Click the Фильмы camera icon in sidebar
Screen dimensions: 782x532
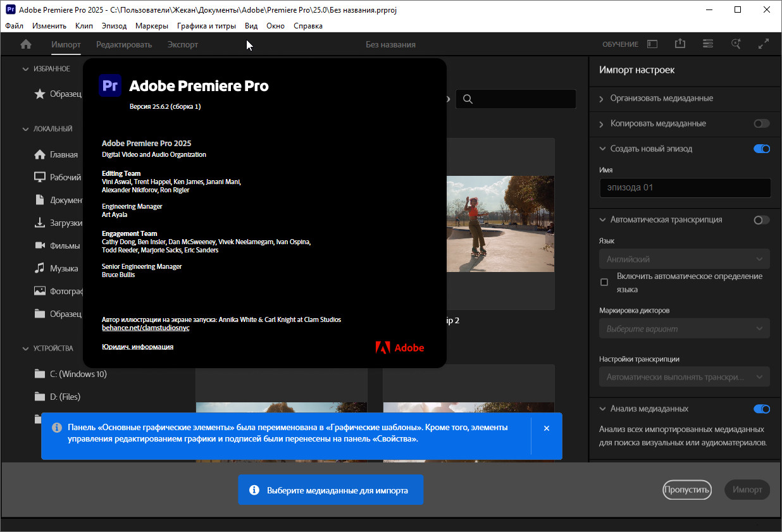39,245
